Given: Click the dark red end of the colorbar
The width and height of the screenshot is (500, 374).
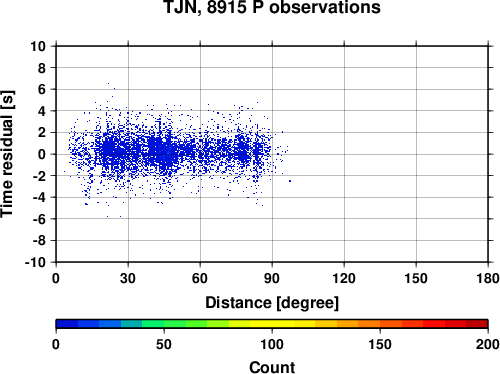Looking at the screenshot, I should [x=477, y=324].
